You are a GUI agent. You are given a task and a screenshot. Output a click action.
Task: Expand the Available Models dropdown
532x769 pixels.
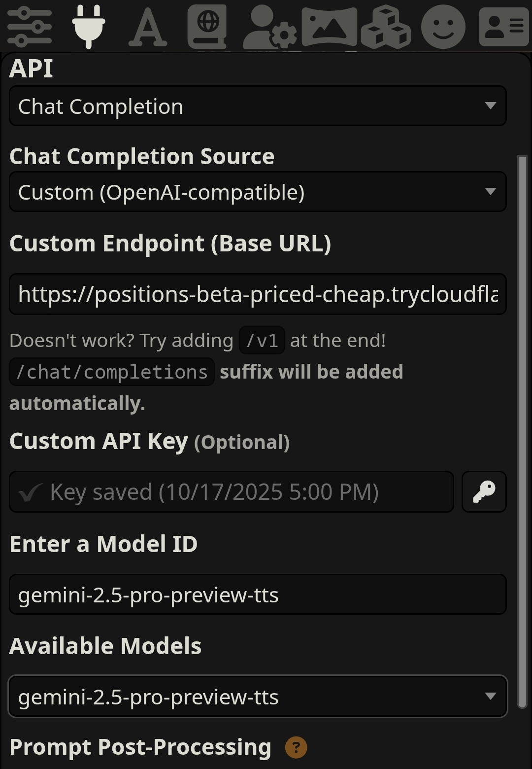[258, 697]
